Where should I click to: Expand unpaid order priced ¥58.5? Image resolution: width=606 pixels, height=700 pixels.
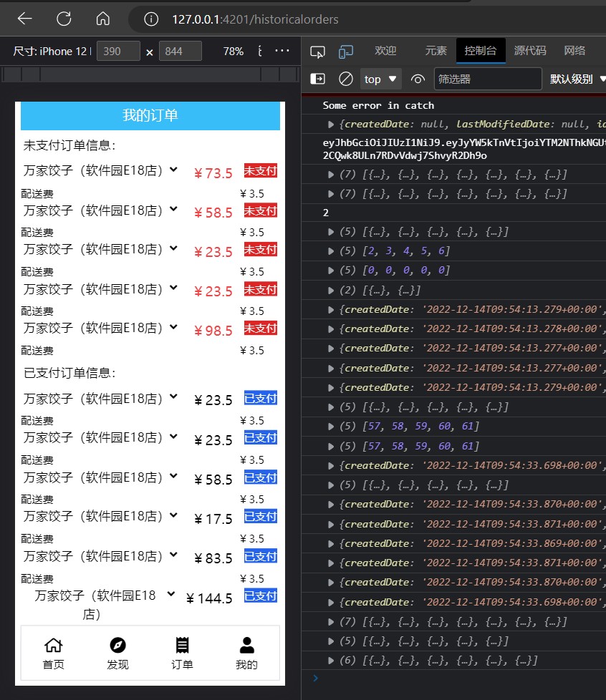coord(173,209)
